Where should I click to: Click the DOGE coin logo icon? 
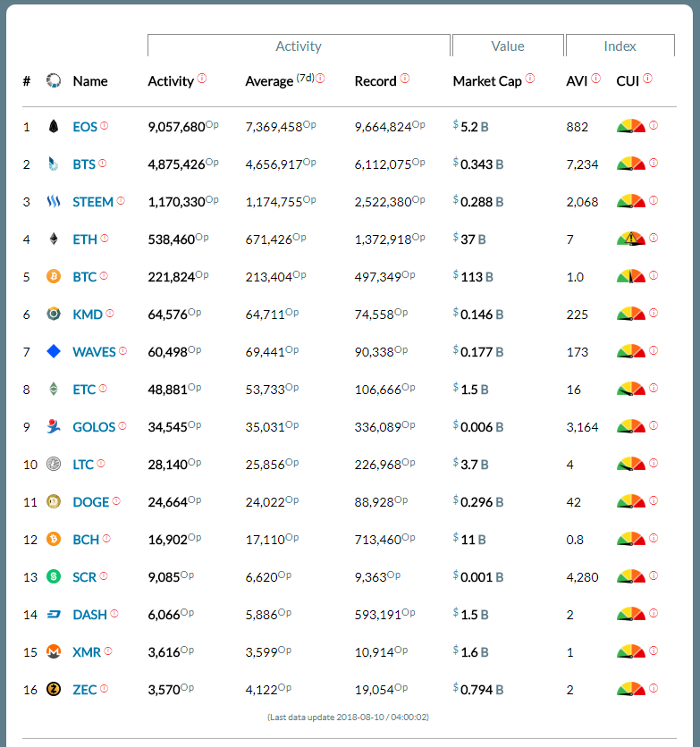(54, 501)
